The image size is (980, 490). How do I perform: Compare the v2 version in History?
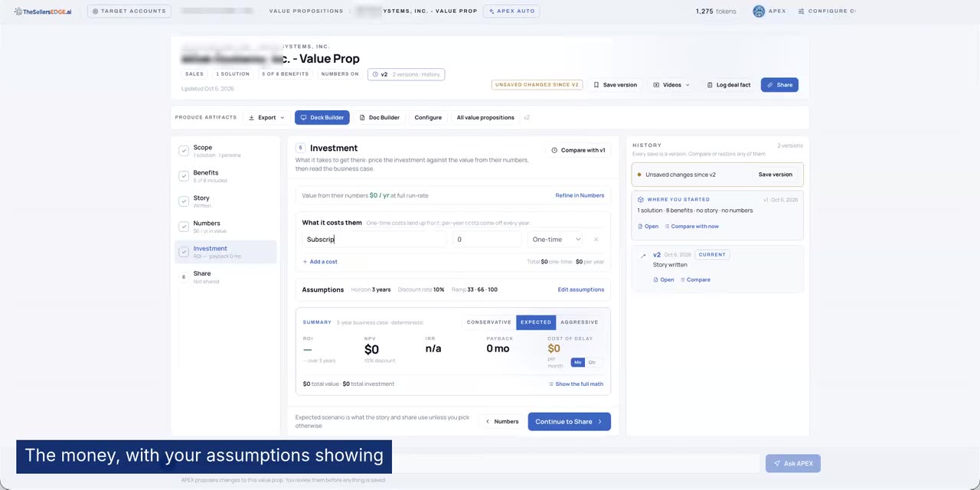click(x=695, y=280)
